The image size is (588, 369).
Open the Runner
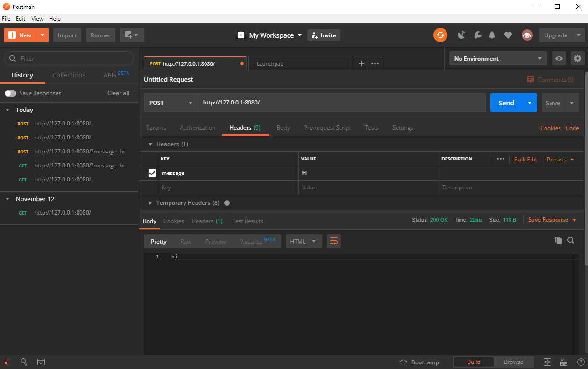pos(100,35)
